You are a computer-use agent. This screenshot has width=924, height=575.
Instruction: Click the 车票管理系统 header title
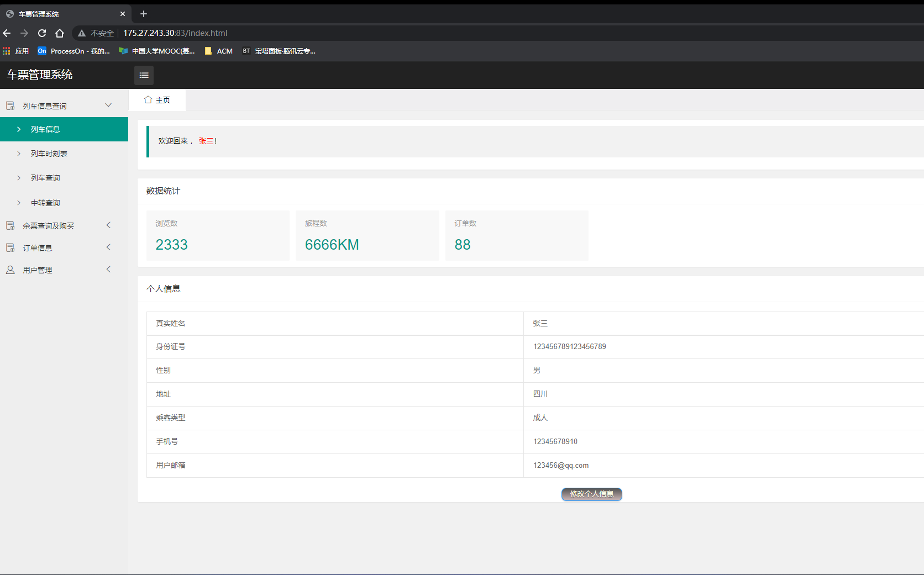pos(40,75)
